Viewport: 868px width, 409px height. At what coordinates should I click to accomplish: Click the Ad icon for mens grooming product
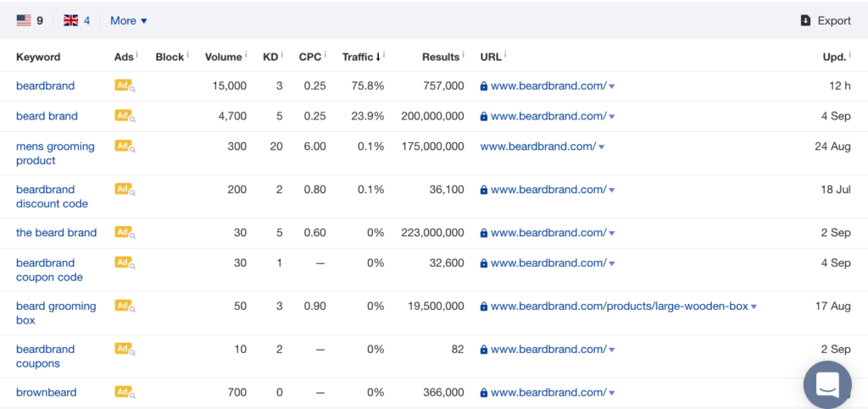click(125, 146)
